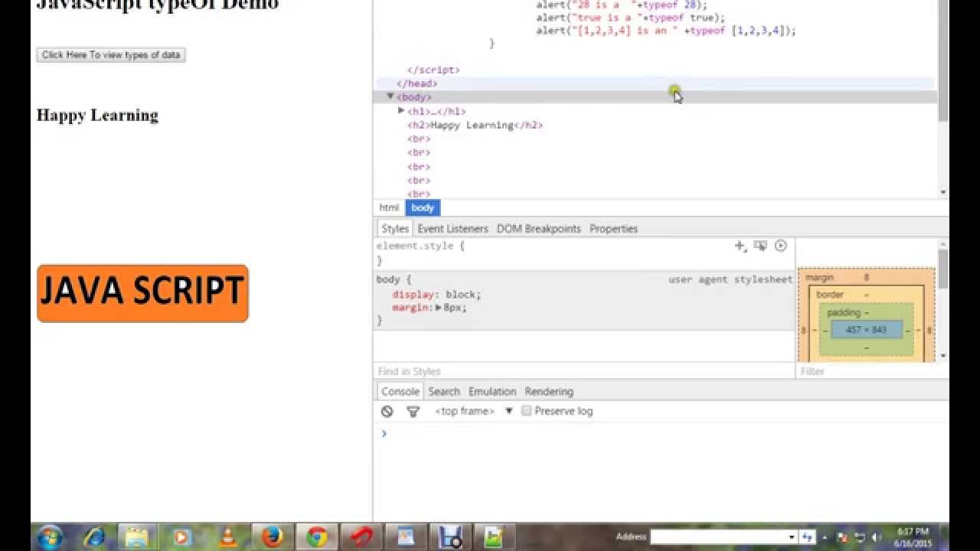This screenshot has height=551, width=980.
Task: Open the DOM Breakpoints tab
Action: click(x=539, y=228)
